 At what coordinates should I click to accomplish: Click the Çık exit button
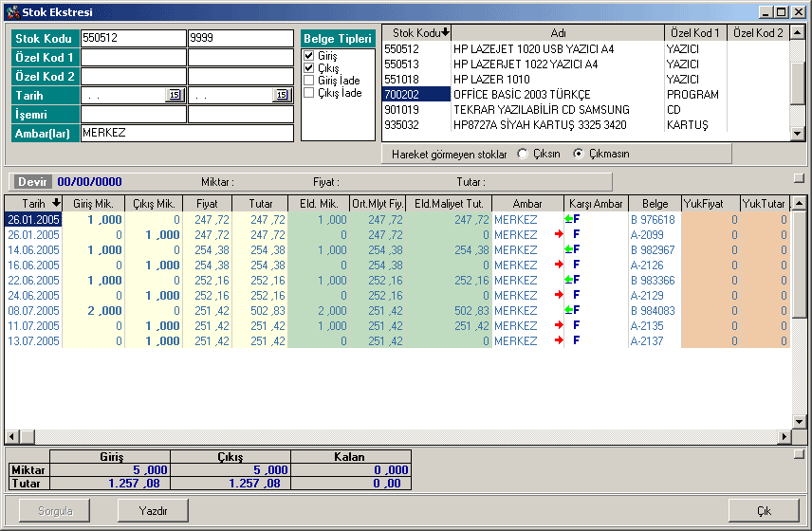(x=764, y=511)
